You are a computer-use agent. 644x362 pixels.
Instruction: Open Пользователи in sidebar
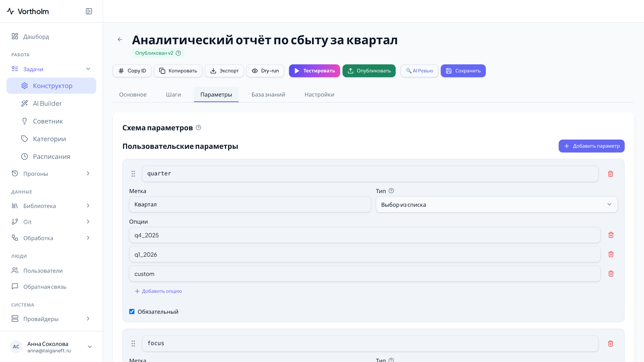51,270
